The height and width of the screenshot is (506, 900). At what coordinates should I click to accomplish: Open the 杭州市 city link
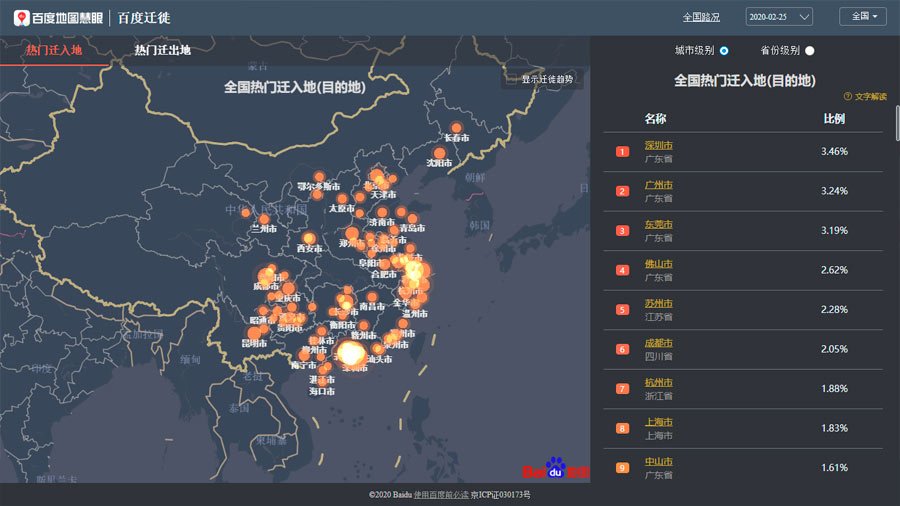click(x=658, y=382)
